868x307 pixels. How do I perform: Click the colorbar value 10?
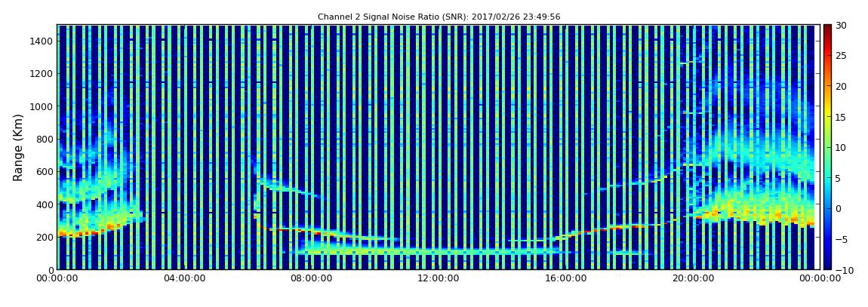click(x=840, y=147)
